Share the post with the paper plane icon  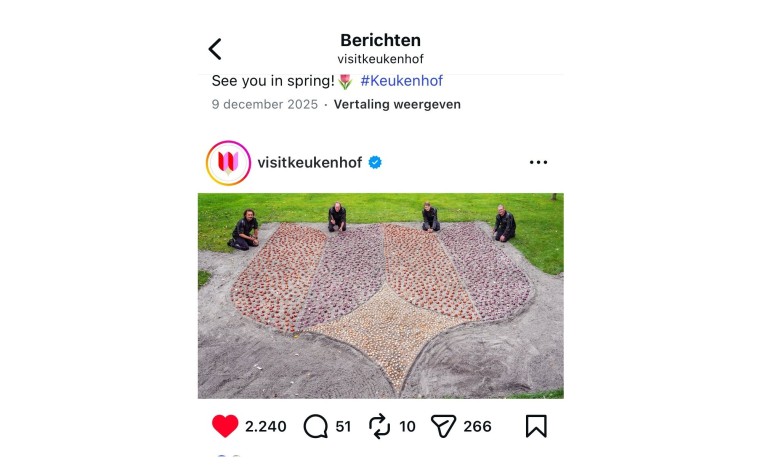(443, 426)
